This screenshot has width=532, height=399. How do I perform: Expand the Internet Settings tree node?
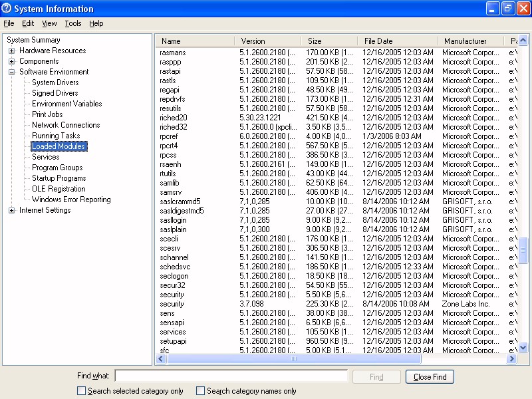pos(12,210)
